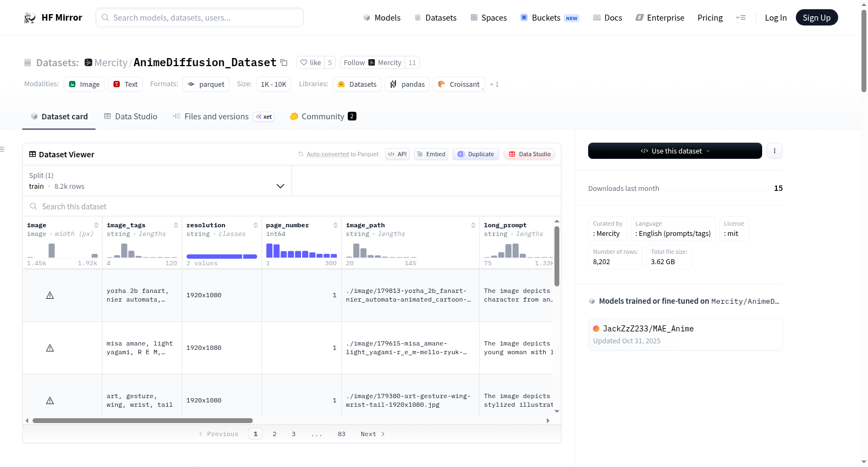Go to Models in the top navigation
Screen dimensions: 868x467
[382, 18]
